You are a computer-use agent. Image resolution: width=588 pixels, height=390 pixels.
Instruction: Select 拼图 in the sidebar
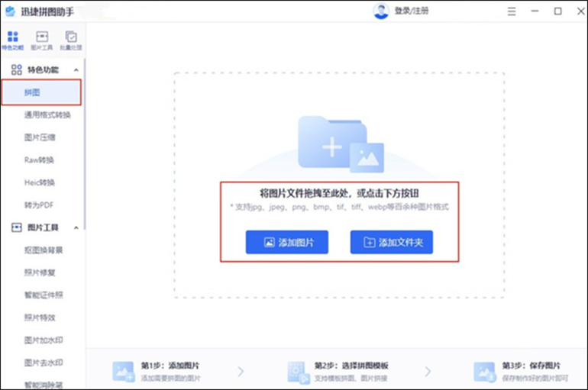(41, 92)
